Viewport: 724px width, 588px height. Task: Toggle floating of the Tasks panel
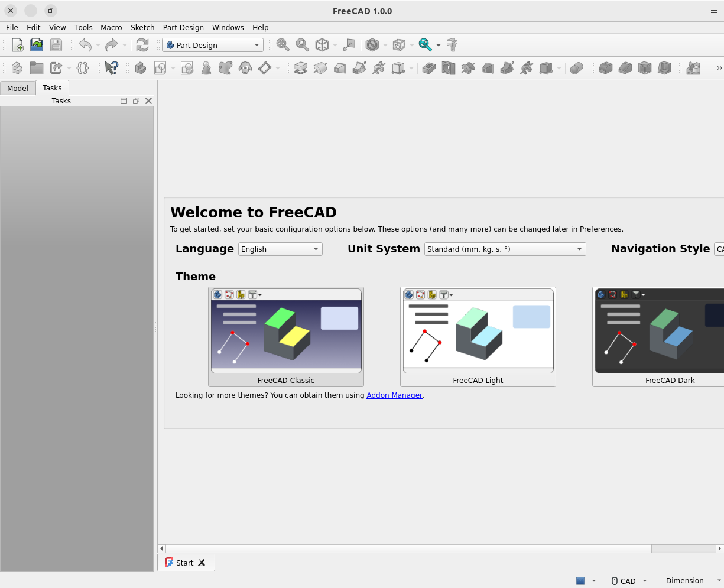point(136,101)
